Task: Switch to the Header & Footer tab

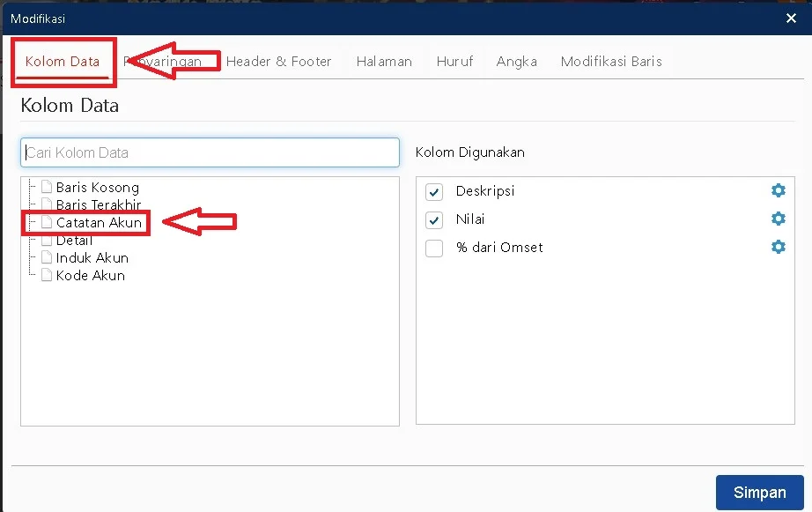Action: point(278,62)
